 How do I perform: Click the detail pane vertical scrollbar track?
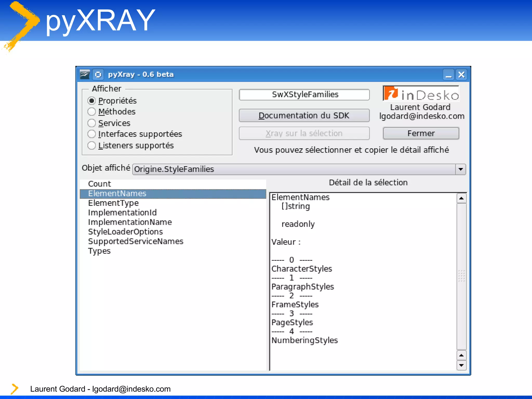click(x=462, y=277)
